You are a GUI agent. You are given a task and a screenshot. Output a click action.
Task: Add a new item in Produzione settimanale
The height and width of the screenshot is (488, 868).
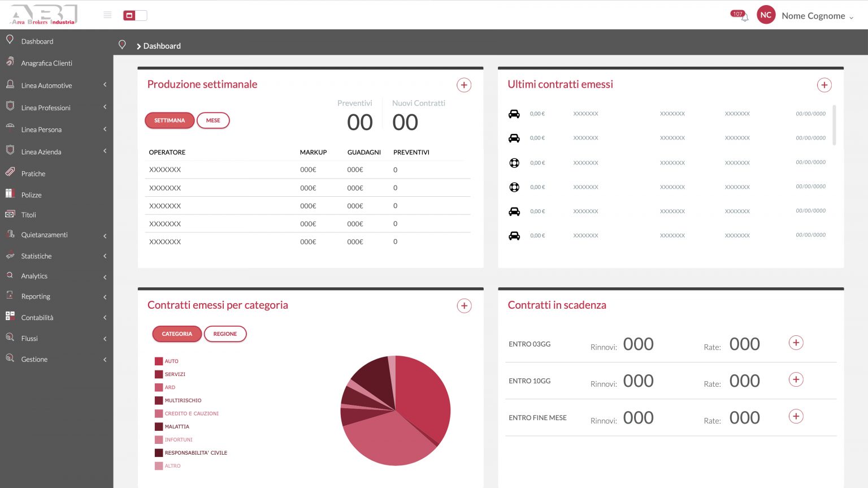coord(464,84)
